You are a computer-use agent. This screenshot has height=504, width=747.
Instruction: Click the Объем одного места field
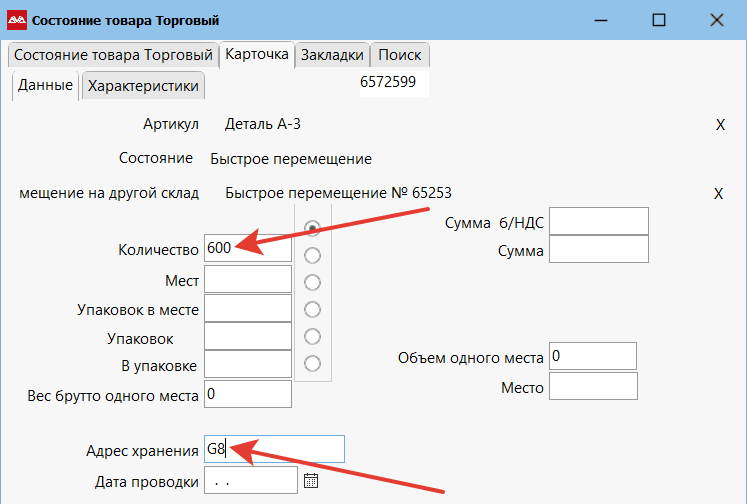pos(592,357)
